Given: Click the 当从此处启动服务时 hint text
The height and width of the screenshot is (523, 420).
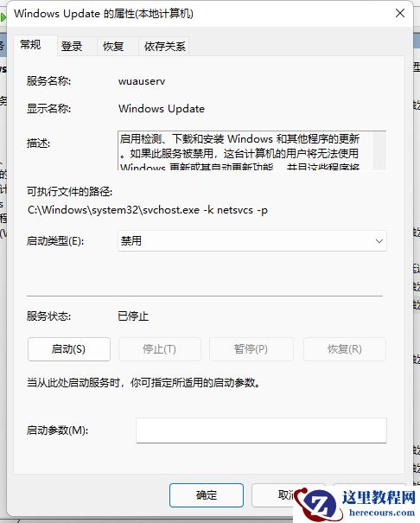Looking at the screenshot, I should 143,383.
